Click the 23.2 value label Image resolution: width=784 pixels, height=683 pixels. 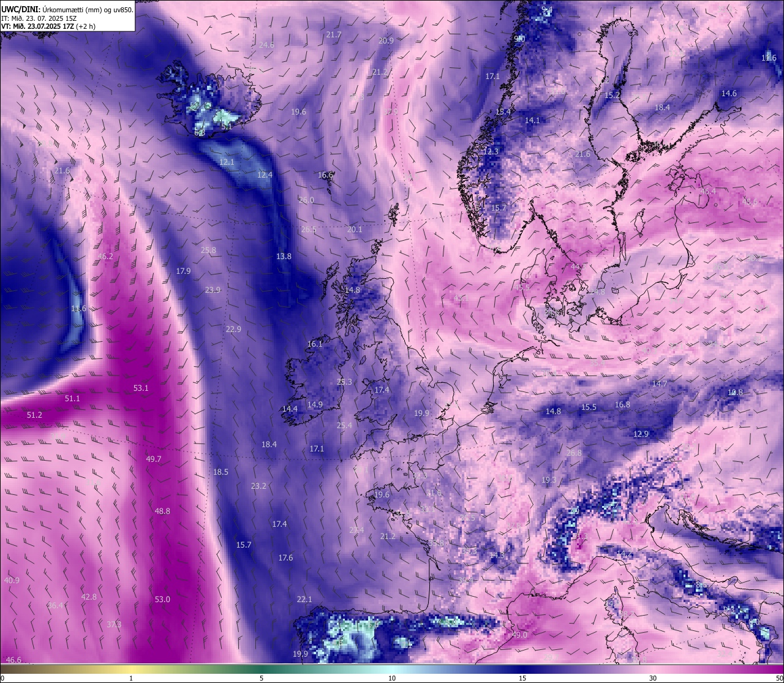258,486
